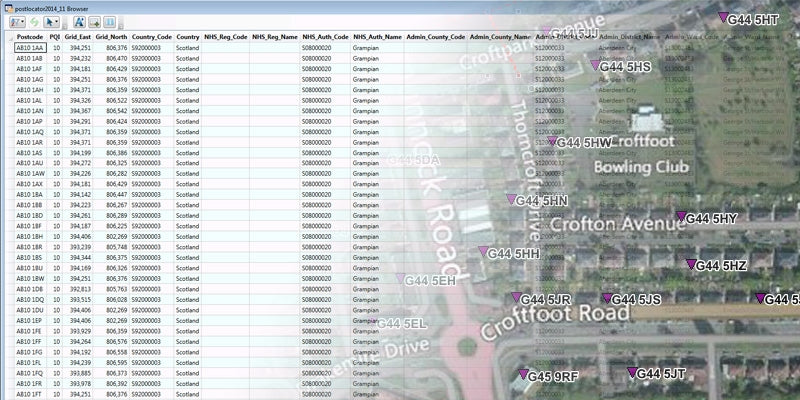Image resolution: width=800 pixels, height=400 pixels.
Task: Select the Admin_County_Name column header
Action: click(501, 37)
